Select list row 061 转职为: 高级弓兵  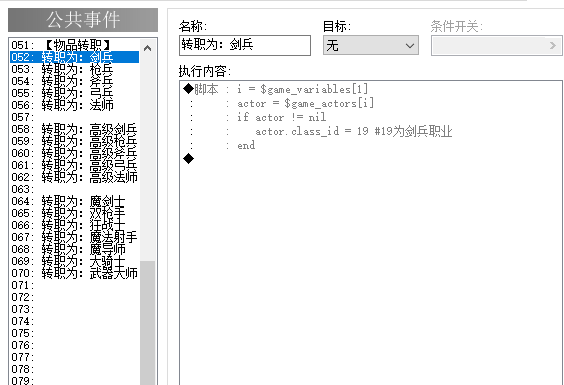pos(74,165)
